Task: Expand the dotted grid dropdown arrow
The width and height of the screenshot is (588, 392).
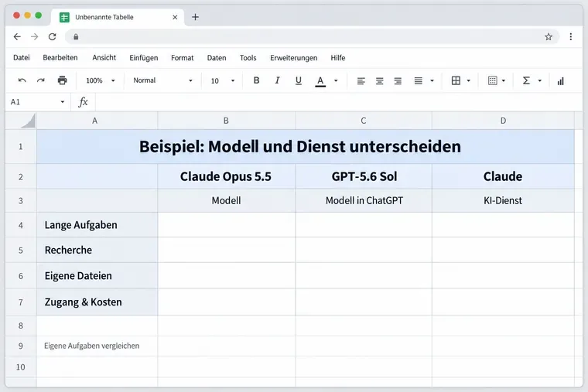Action: 504,80
